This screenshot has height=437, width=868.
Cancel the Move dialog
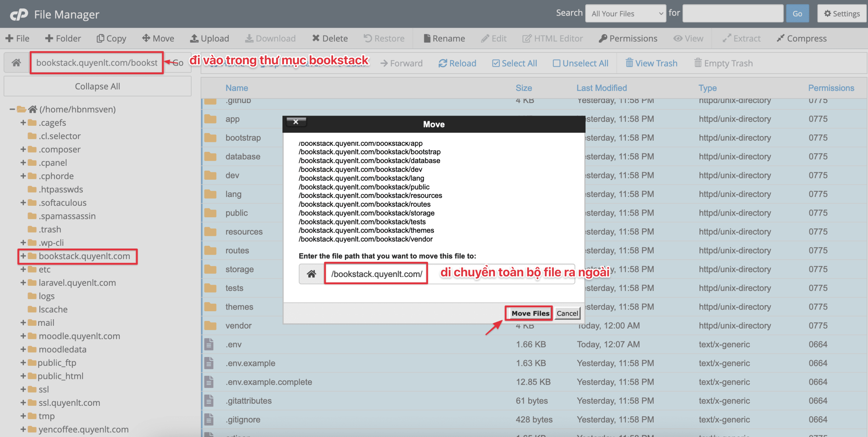(567, 313)
